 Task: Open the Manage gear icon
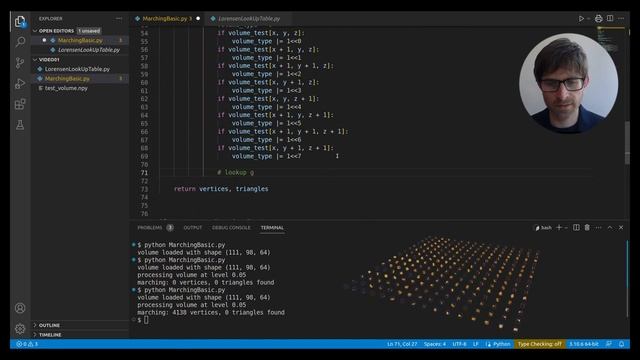[20, 329]
